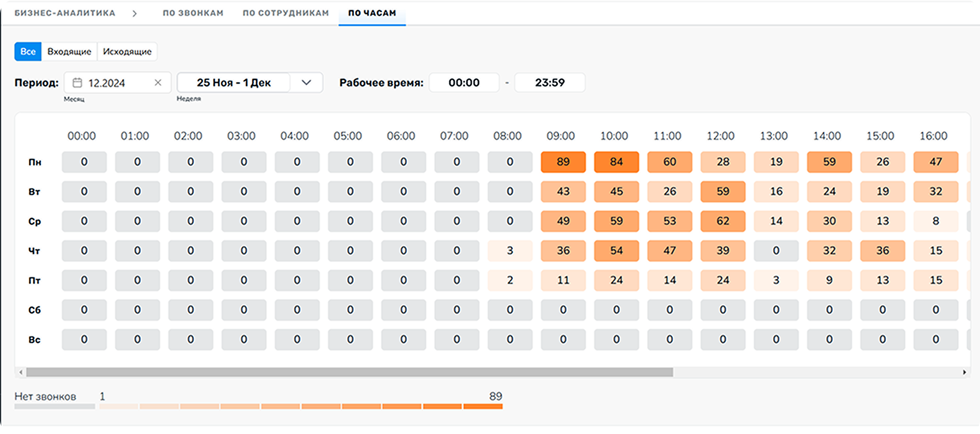Click right arrow of horizontal scrollbar

964,372
